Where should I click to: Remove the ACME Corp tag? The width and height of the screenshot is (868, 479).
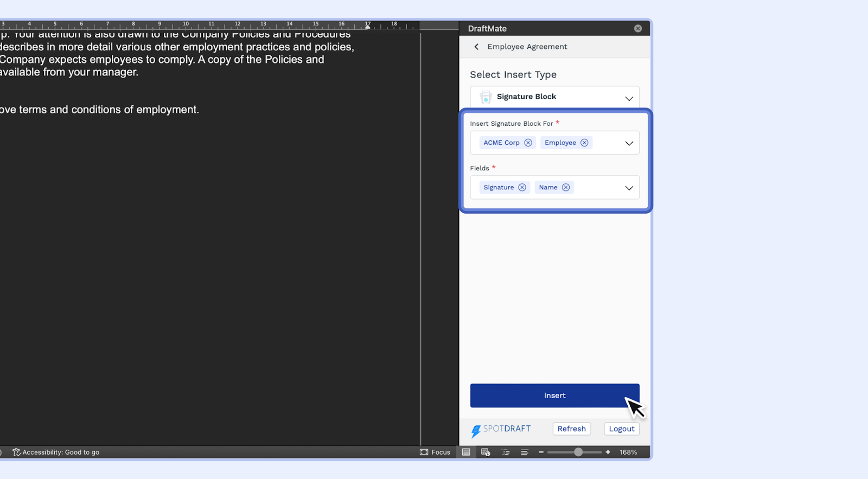[528, 143]
